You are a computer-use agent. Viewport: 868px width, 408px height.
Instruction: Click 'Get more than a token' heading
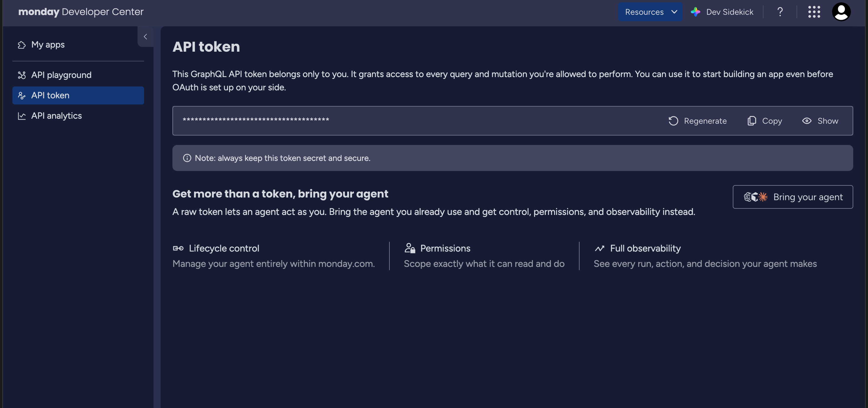pyautogui.click(x=280, y=194)
